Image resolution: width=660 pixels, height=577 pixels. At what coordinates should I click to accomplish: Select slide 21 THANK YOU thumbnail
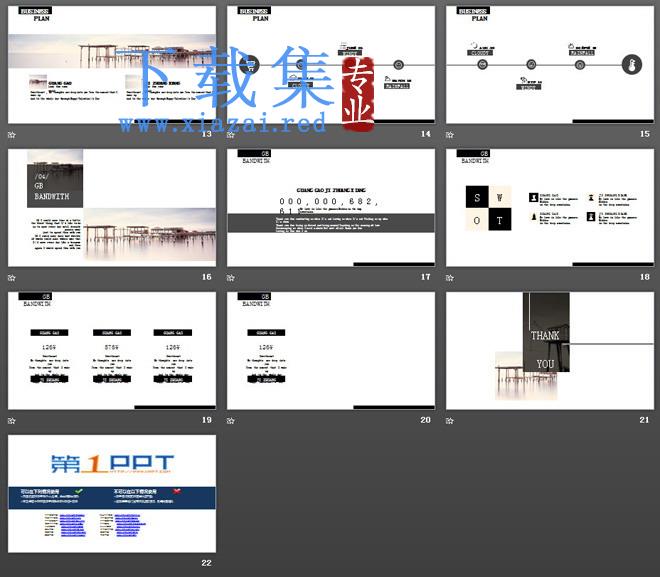(x=550, y=351)
